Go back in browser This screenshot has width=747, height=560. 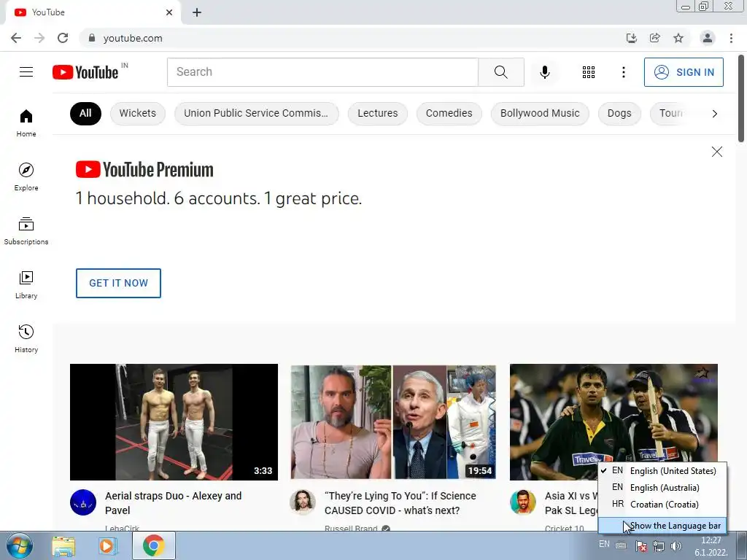click(x=16, y=38)
